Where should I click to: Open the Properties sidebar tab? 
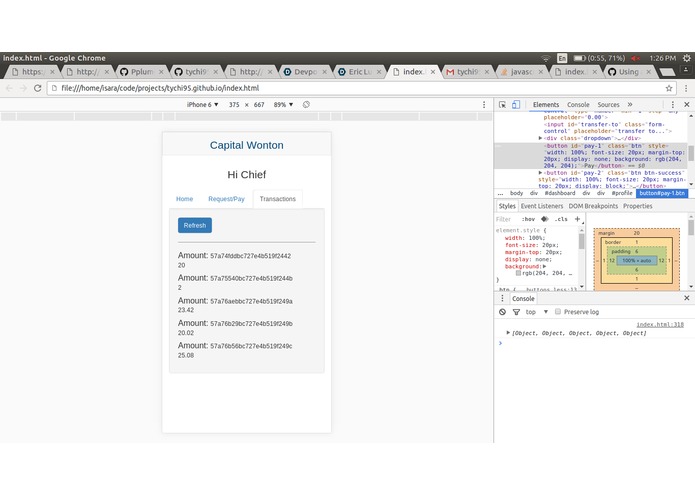click(637, 206)
